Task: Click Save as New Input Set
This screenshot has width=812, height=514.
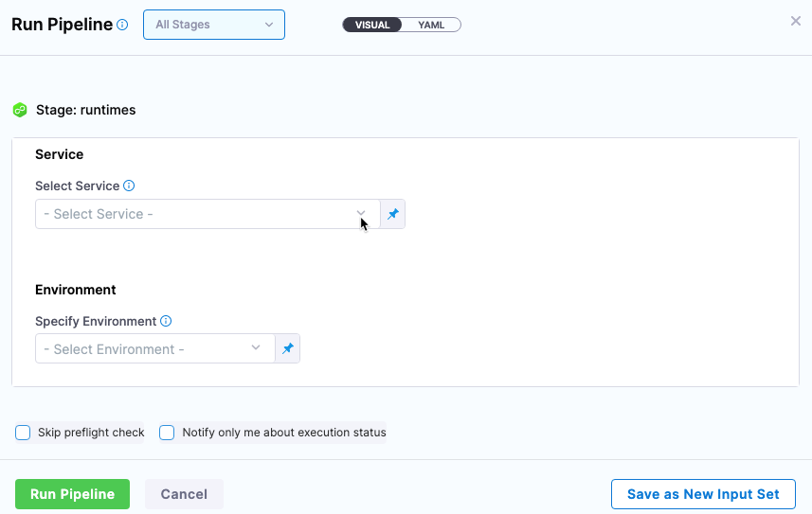Action: pos(703,494)
